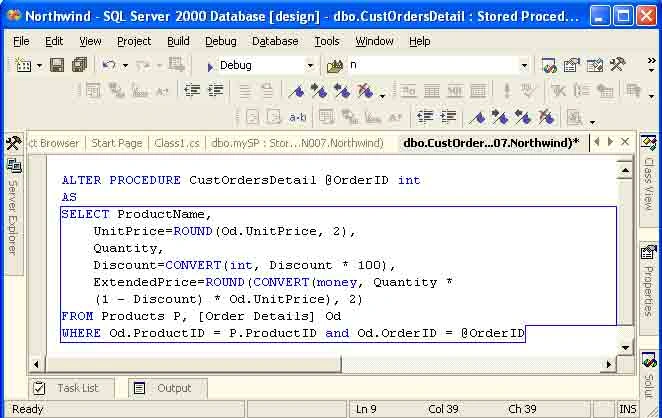Decrease indent using second-row toolbar icon
Viewport: 662px width, 418px height.
pyautogui.click(x=192, y=90)
